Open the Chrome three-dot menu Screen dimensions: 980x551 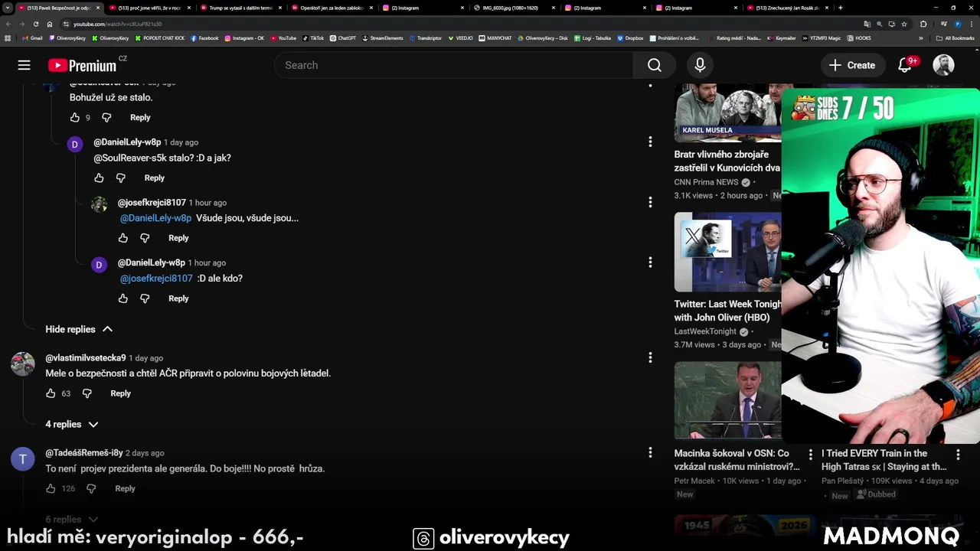pos(971,24)
